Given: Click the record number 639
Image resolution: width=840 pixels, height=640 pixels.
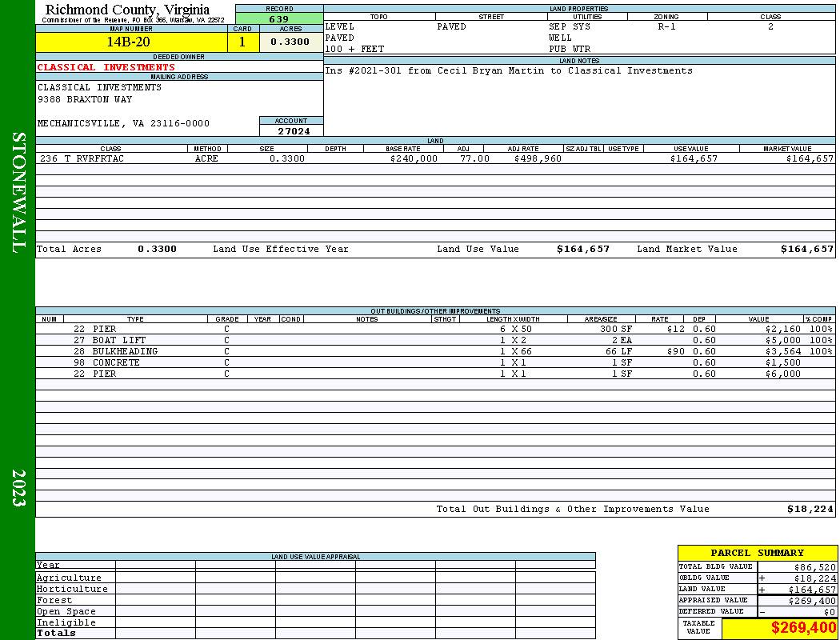Looking at the screenshot, I should [x=279, y=18].
